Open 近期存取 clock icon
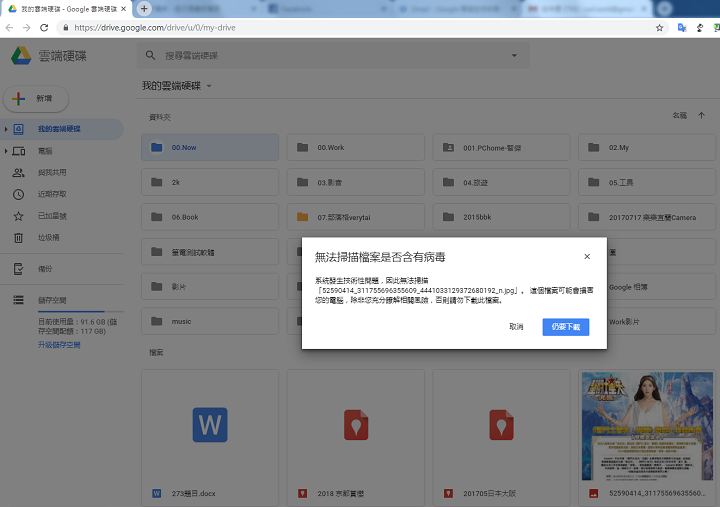 pos(18,194)
